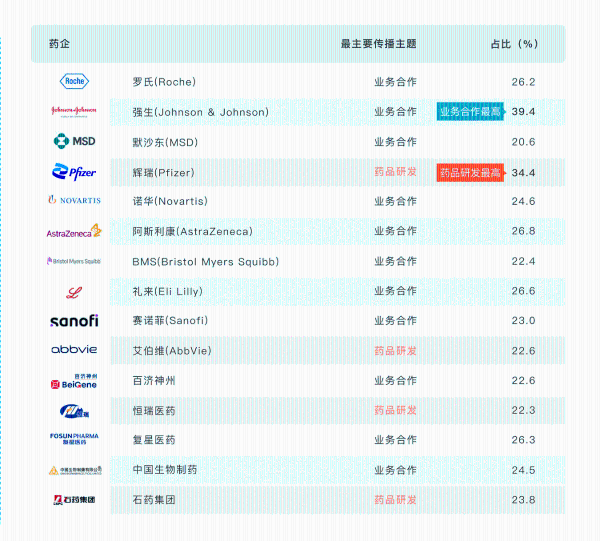
Task: Click the 26.8 percentage value
Action: click(523, 231)
